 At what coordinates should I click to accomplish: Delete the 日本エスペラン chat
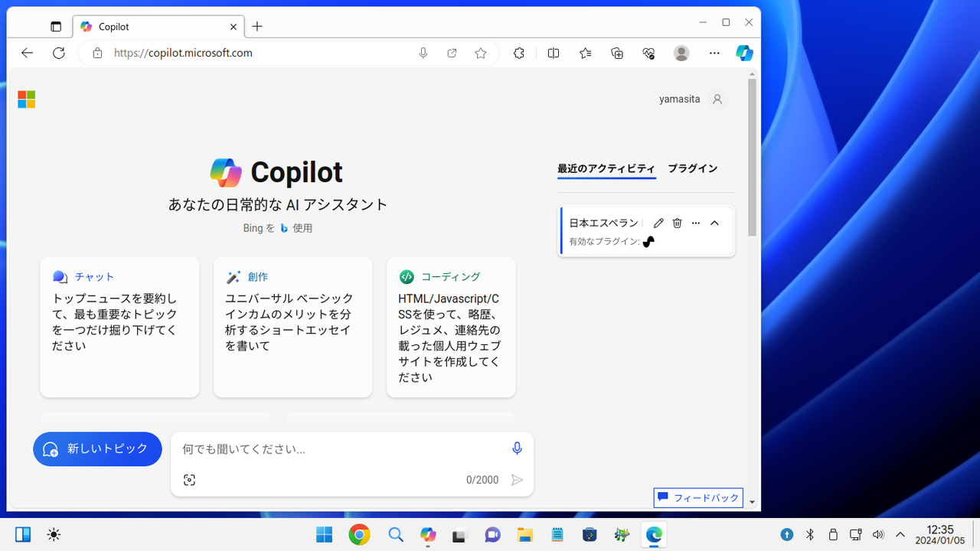click(677, 223)
